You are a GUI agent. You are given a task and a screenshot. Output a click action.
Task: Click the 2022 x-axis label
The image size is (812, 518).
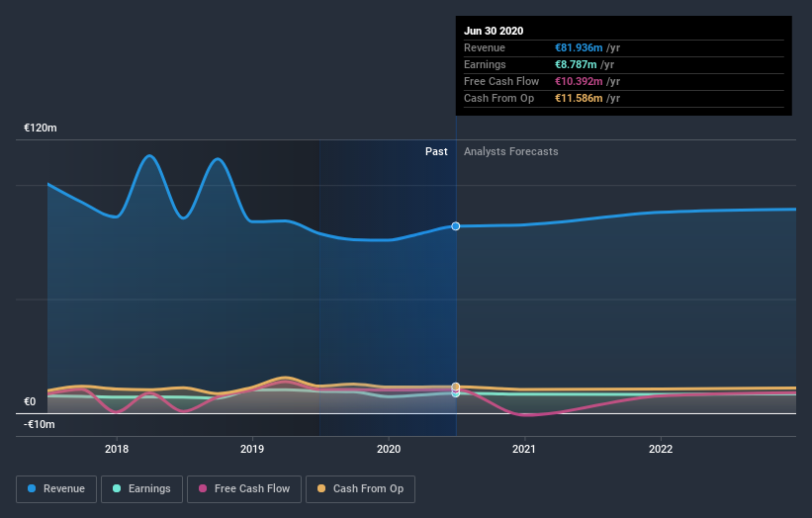(661, 449)
